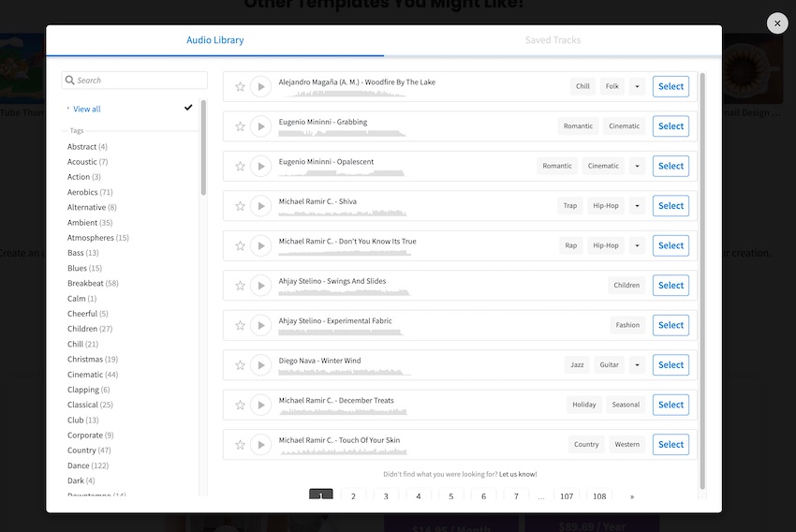Go to next page arrow

click(x=632, y=496)
